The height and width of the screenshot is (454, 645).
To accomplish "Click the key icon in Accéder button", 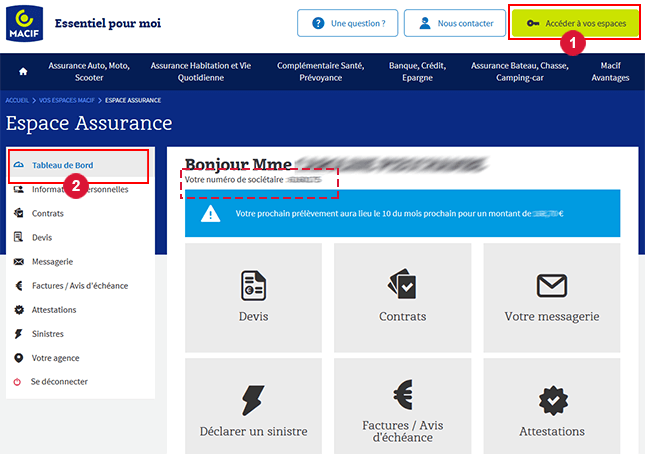I will coord(533,23).
